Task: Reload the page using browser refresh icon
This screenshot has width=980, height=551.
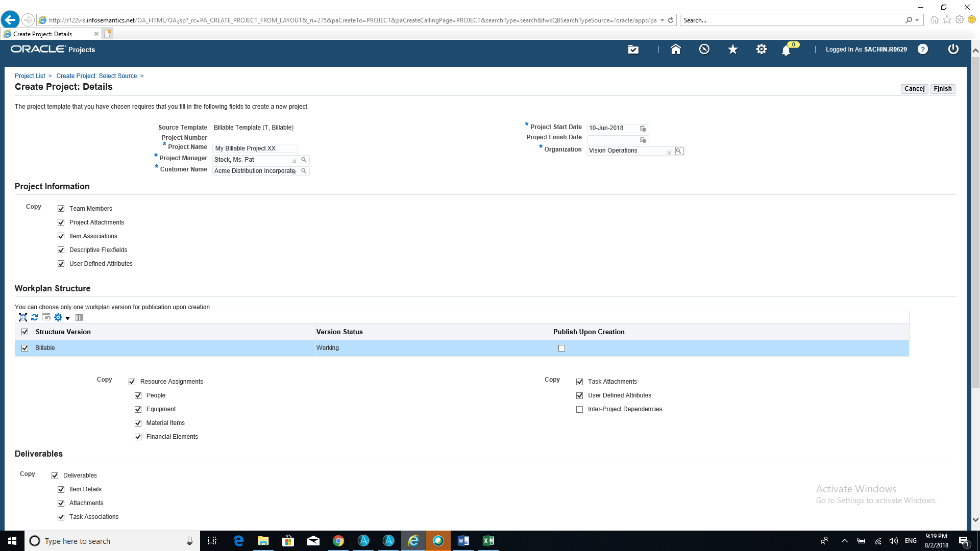Action: click(671, 20)
